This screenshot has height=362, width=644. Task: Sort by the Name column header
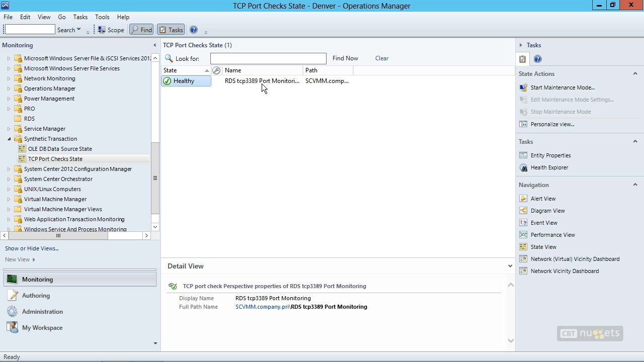point(263,70)
